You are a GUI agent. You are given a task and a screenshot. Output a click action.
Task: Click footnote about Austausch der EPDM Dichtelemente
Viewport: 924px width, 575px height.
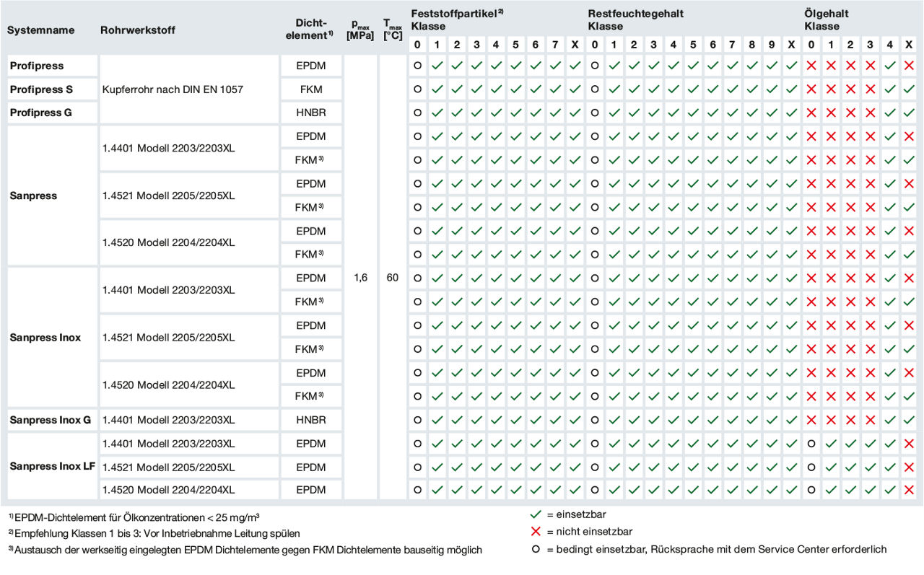[x=245, y=550]
